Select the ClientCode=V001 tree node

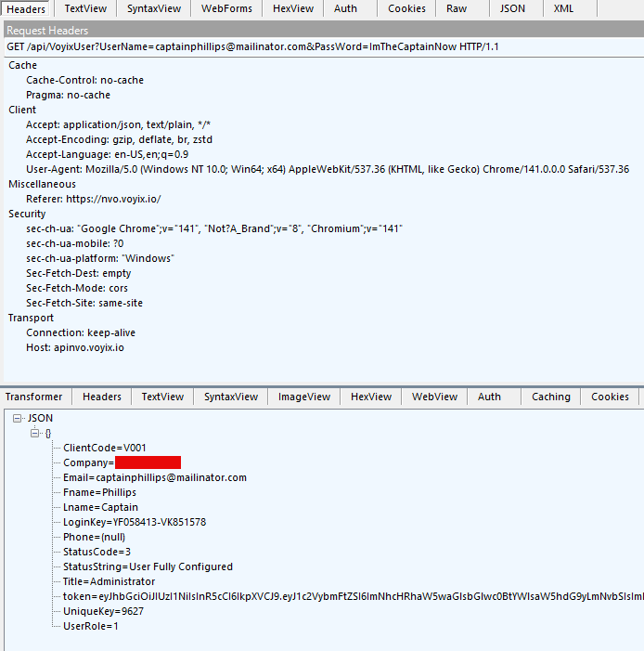pyautogui.click(x=104, y=448)
